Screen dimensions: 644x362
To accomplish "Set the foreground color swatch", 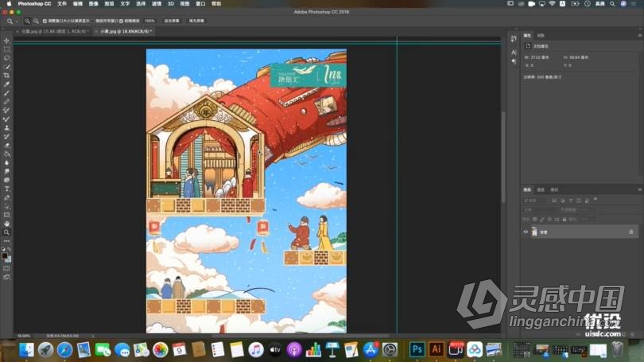I will click(5, 256).
